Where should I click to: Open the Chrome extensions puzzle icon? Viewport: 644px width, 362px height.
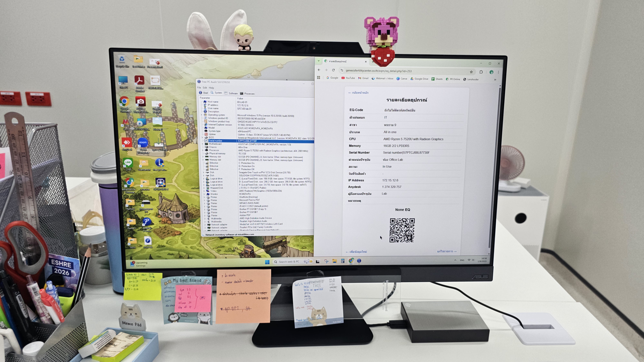click(481, 72)
